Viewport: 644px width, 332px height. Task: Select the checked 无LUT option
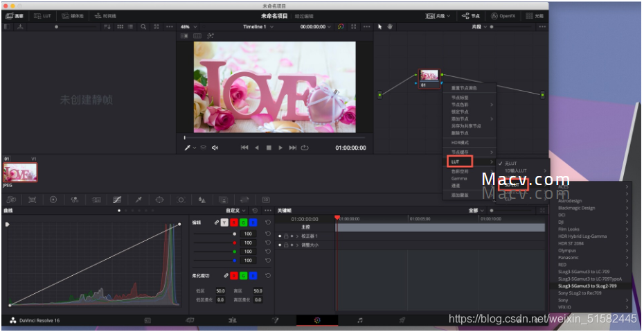(x=511, y=164)
